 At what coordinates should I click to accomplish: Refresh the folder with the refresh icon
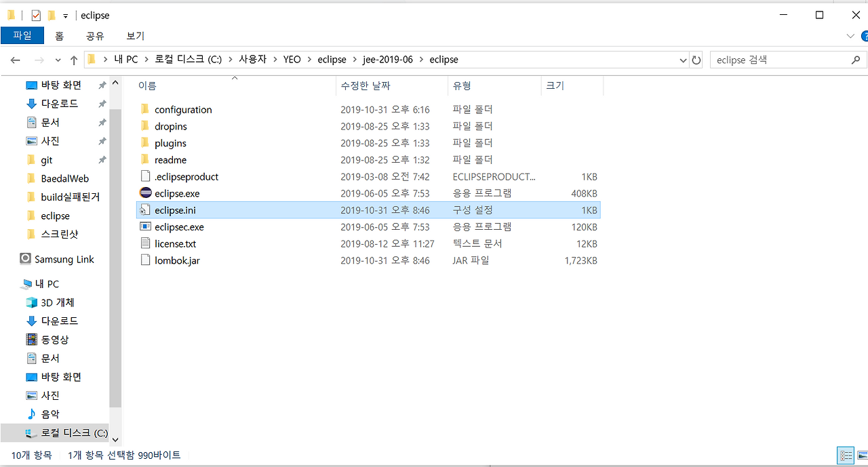pyautogui.click(x=696, y=60)
